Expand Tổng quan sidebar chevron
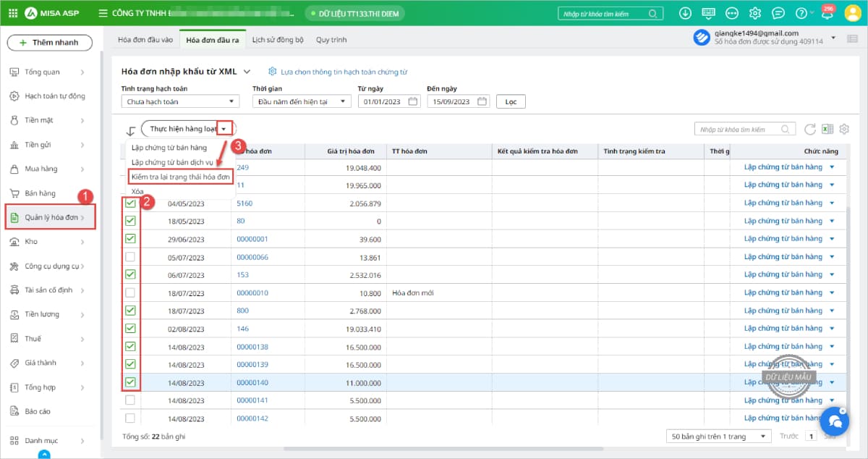 point(82,72)
